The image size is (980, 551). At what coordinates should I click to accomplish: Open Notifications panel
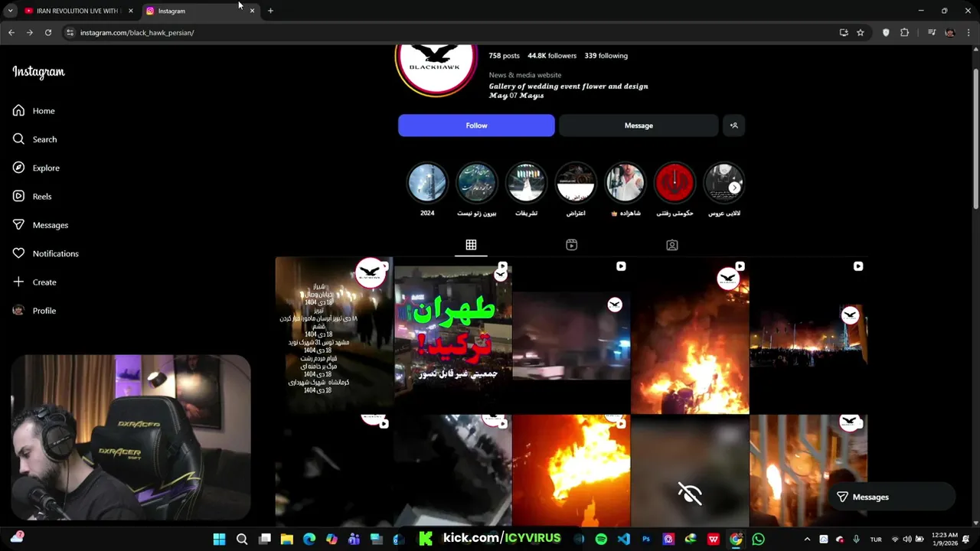point(46,253)
